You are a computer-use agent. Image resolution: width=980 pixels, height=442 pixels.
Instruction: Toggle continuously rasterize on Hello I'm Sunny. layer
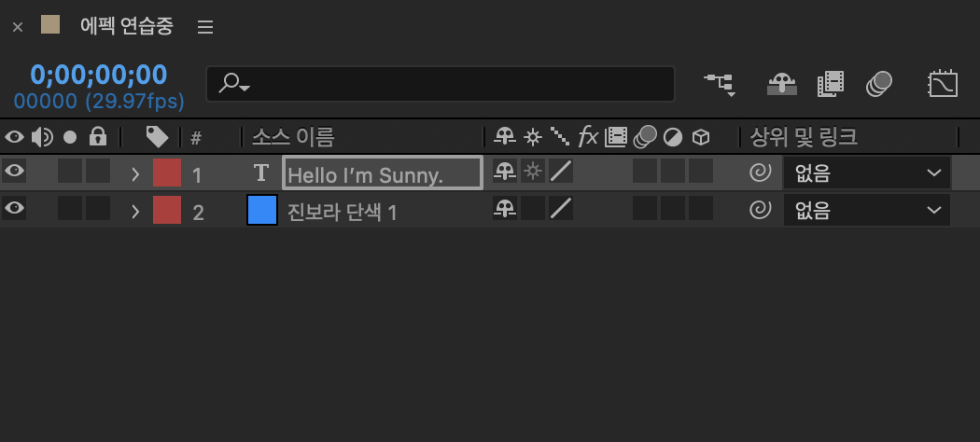pyautogui.click(x=533, y=171)
